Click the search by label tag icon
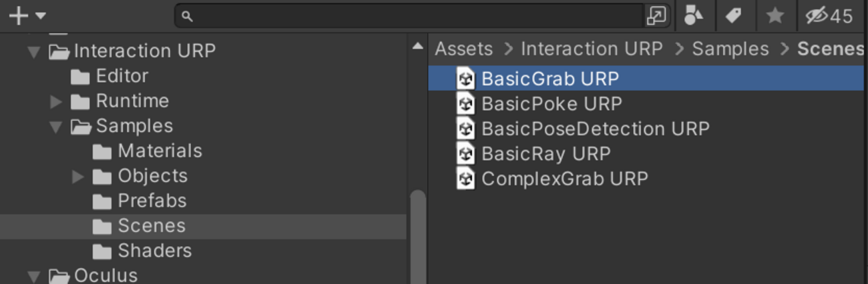This screenshot has width=868, height=284. pyautogui.click(x=734, y=15)
